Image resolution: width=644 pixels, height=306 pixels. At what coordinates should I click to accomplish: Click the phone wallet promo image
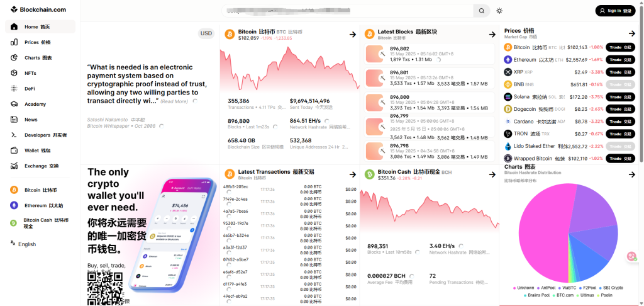(172, 234)
